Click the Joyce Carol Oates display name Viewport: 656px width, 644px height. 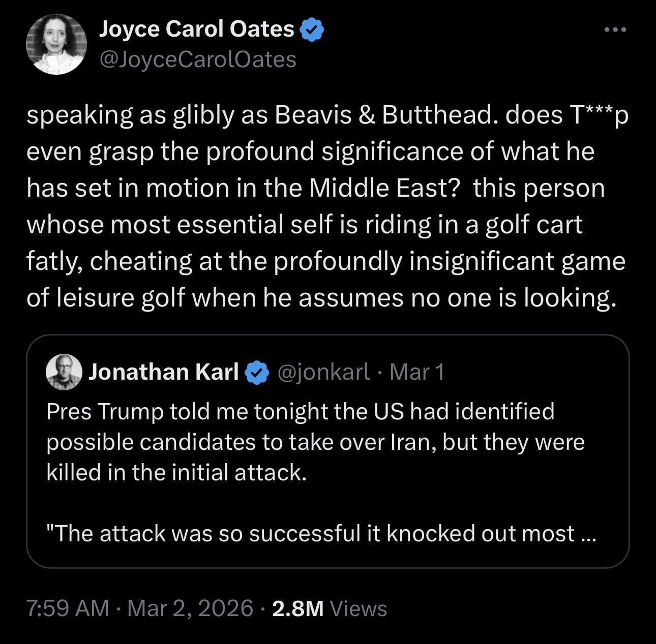(x=196, y=29)
